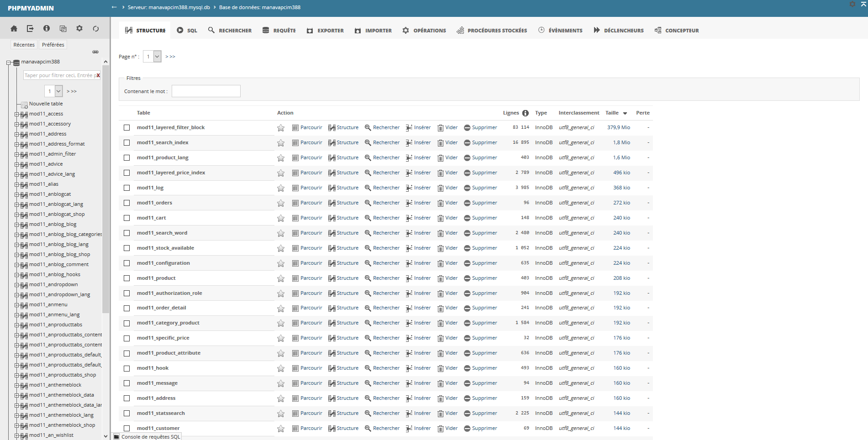Click the reload navigation panel icon
Viewport: 868px width, 440px height.
[x=96, y=29]
